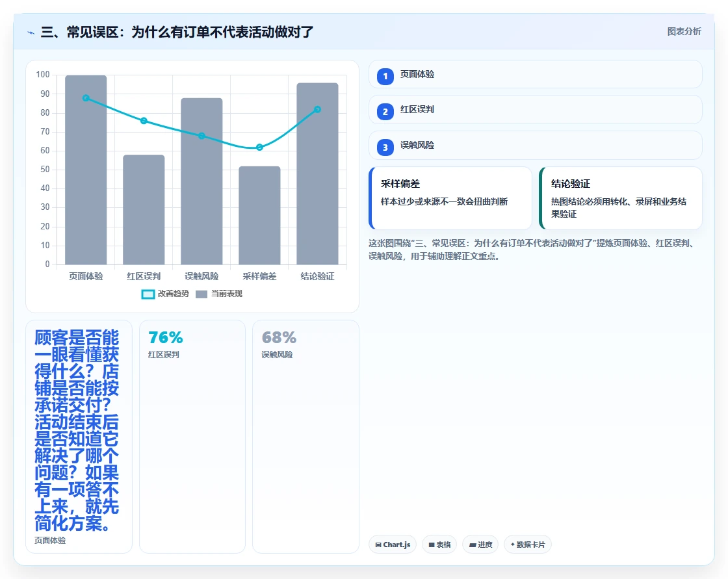This screenshot has height=579, width=728.
Task: Click the 页面体验 bar in chart
Action: tap(86, 170)
